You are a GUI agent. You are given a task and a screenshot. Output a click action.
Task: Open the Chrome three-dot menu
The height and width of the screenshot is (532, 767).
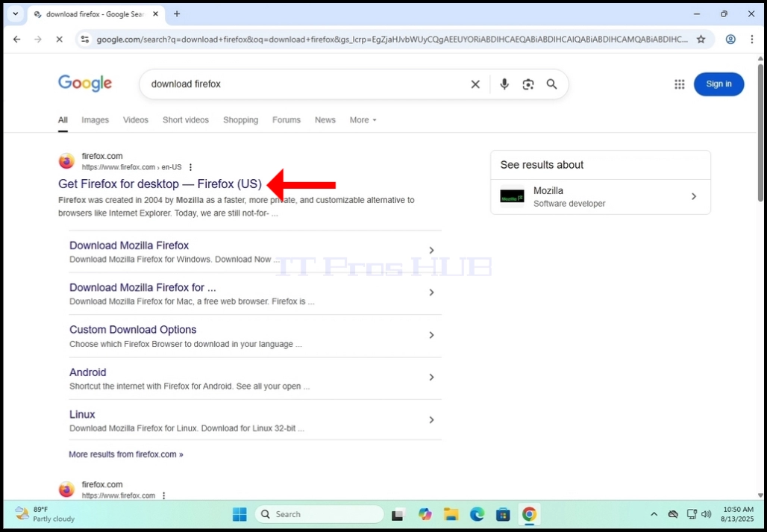(x=752, y=39)
